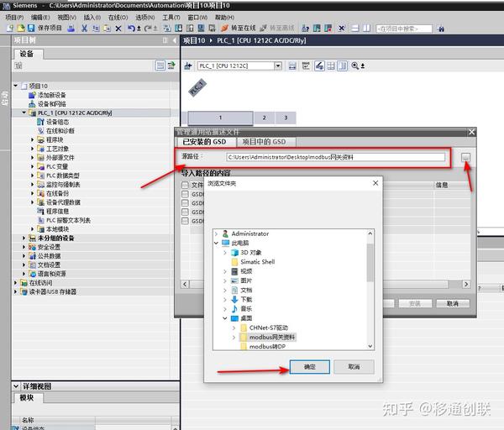Click the vertical scrollbar in folder browser

tap(370, 263)
